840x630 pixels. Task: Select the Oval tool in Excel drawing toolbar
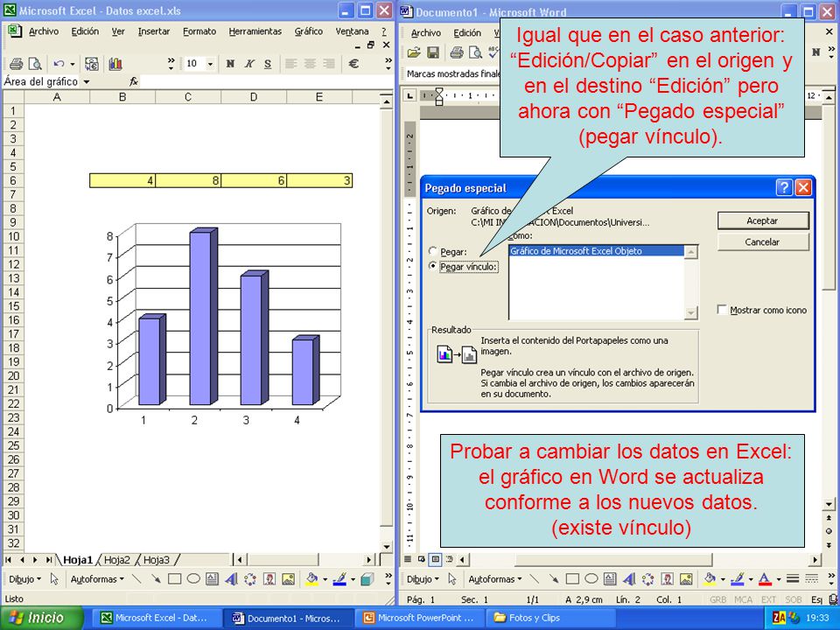pos(193,579)
